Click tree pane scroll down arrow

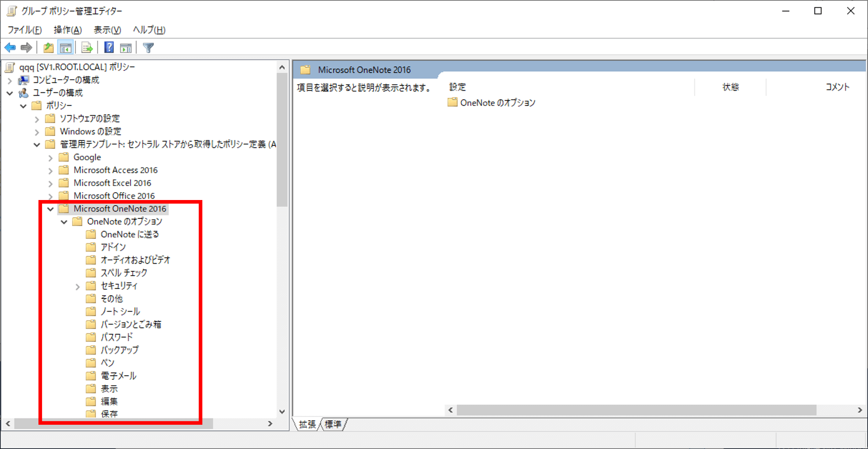282,411
